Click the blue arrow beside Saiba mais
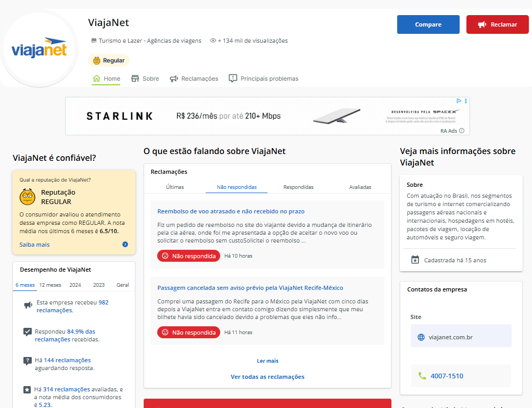532x408 pixels. click(x=125, y=245)
